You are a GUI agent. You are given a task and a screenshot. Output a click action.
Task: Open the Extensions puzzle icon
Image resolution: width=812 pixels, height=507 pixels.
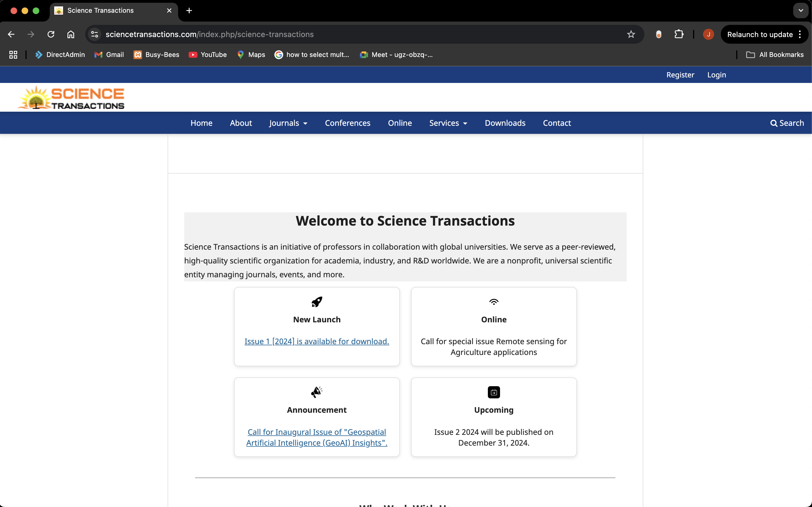[679, 34]
